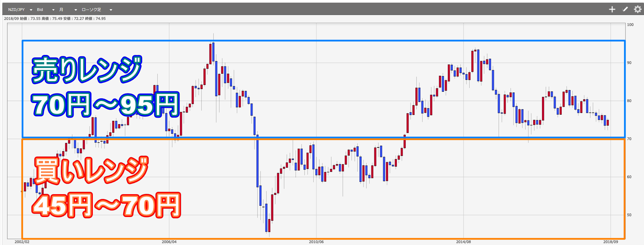Click the 70 price axis label

tap(629, 139)
